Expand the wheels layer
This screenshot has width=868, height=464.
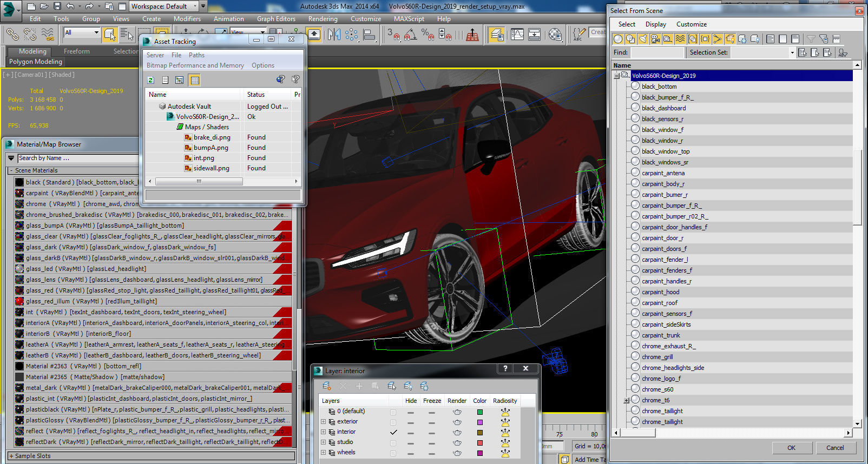pyautogui.click(x=324, y=453)
